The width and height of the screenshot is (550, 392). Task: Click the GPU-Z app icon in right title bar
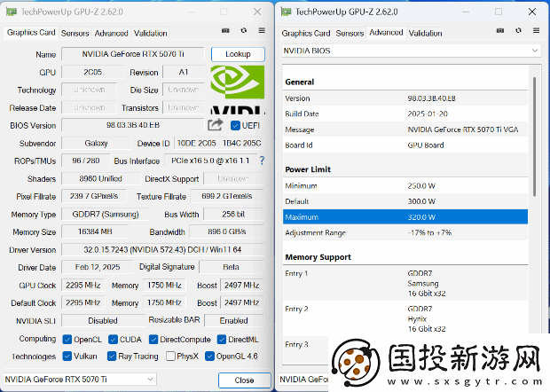tap(286, 12)
